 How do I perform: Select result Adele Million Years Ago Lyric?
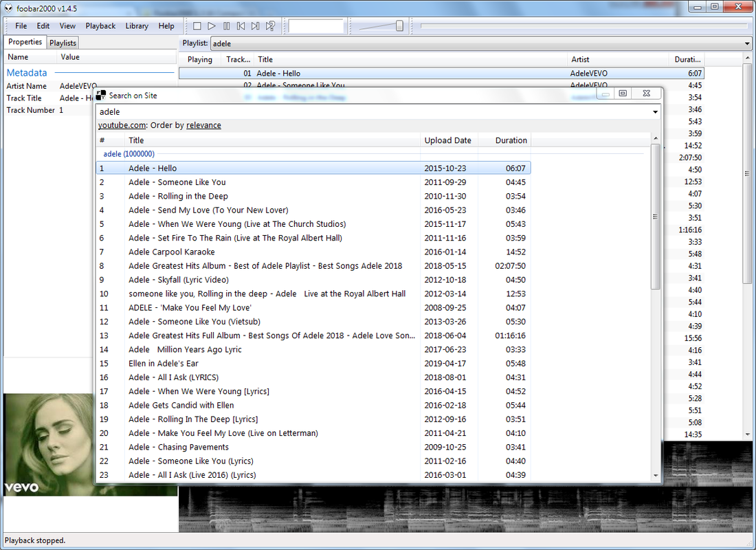(x=313, y=349)
